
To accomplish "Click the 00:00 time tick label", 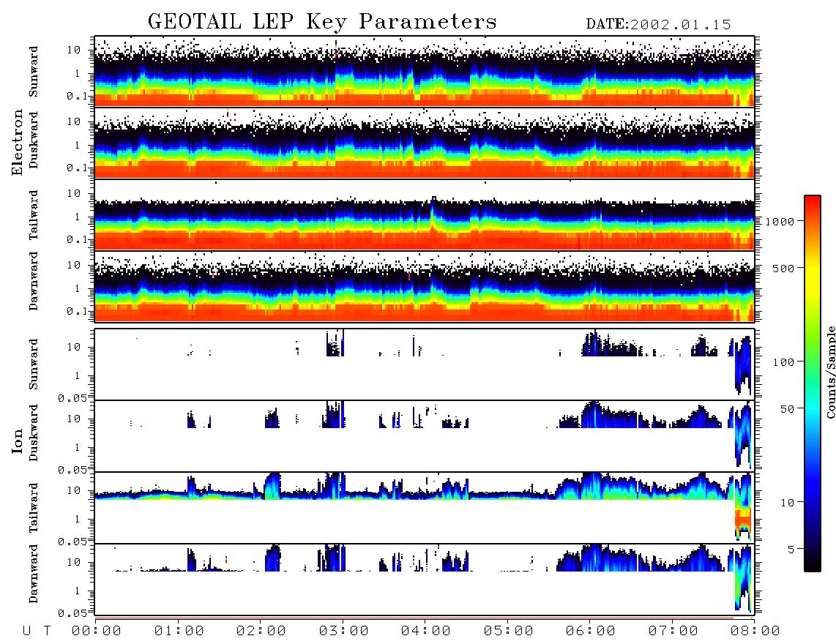I will (97, 631).
